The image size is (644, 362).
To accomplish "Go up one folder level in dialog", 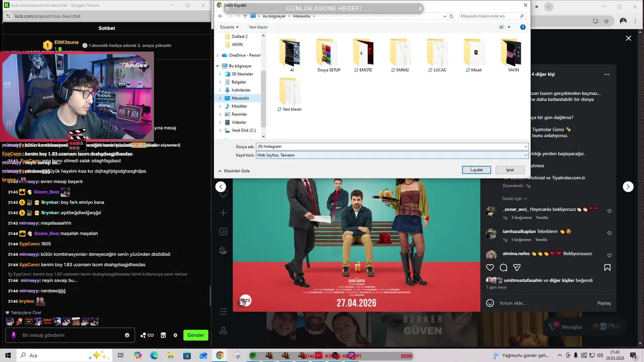I will [245, 16].
